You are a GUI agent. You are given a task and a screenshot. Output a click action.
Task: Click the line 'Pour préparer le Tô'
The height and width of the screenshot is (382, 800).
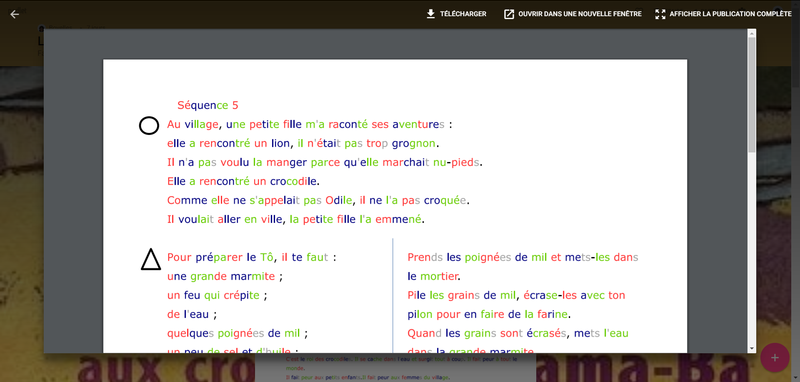tap(252, 258)
